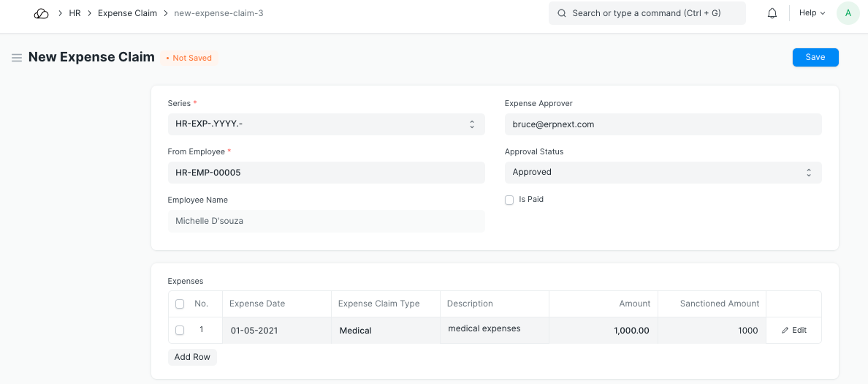Open the notifications bell
Image resolution: width=868 pixels, height=384 pixels.
pos(772,13)
